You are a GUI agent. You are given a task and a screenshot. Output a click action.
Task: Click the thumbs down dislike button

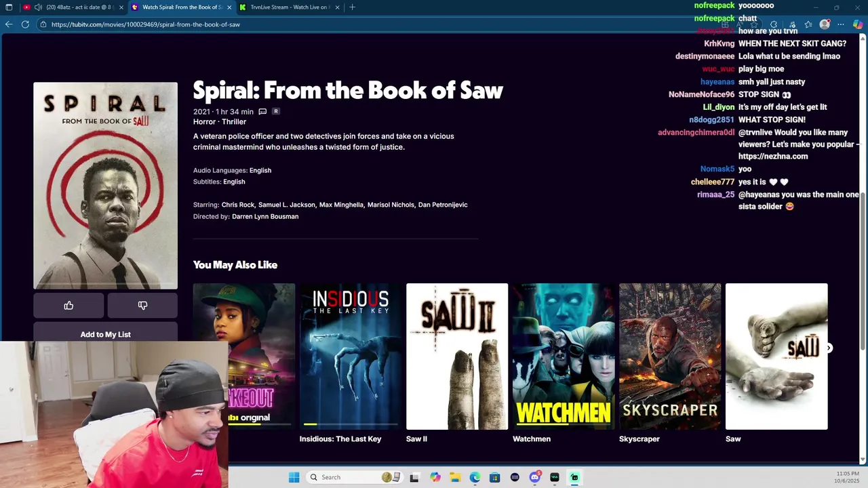pyautogui.click(x=142, y=306)
